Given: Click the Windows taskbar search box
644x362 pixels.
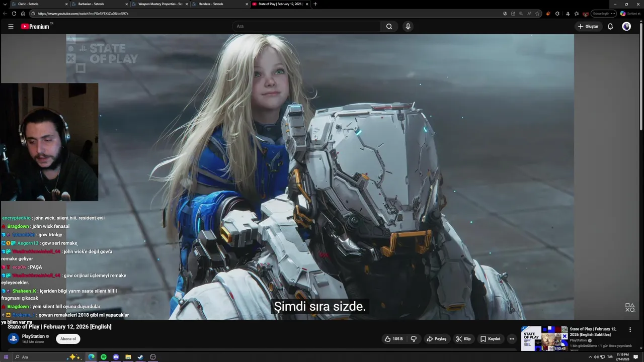Looking at the screenshot, I should (48, 357).
